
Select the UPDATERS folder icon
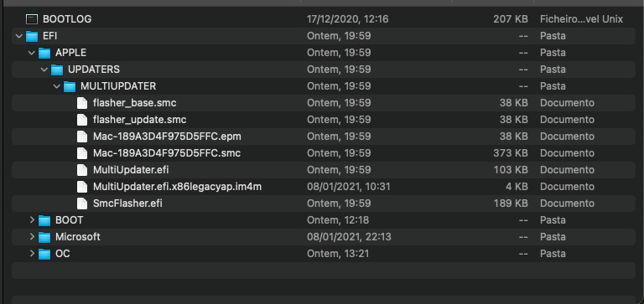[x=57, y=70]
